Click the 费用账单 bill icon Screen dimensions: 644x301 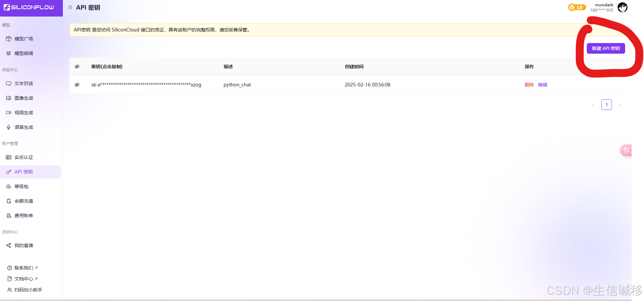point(9,216)
